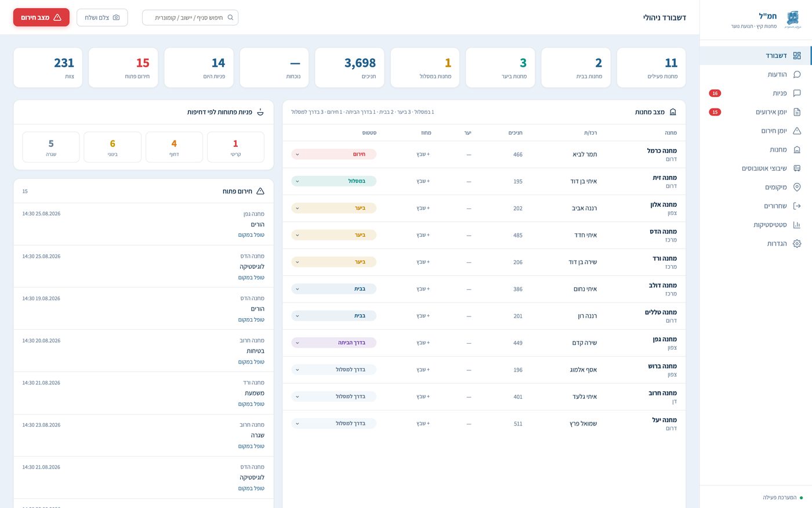The image size is (812, 508).
Task: Open status dropdown for מחנה ורד
Action: click(334, 262)
